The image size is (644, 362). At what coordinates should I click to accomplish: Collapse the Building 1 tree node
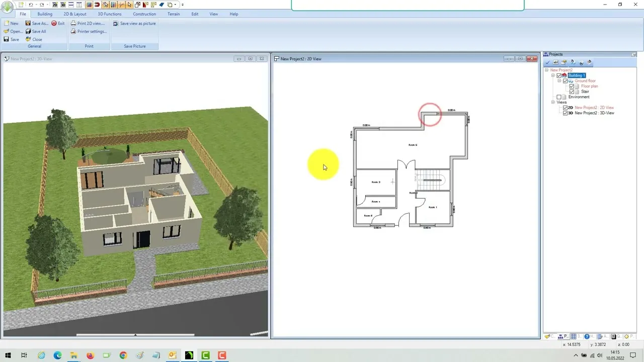tap(553, 75)
